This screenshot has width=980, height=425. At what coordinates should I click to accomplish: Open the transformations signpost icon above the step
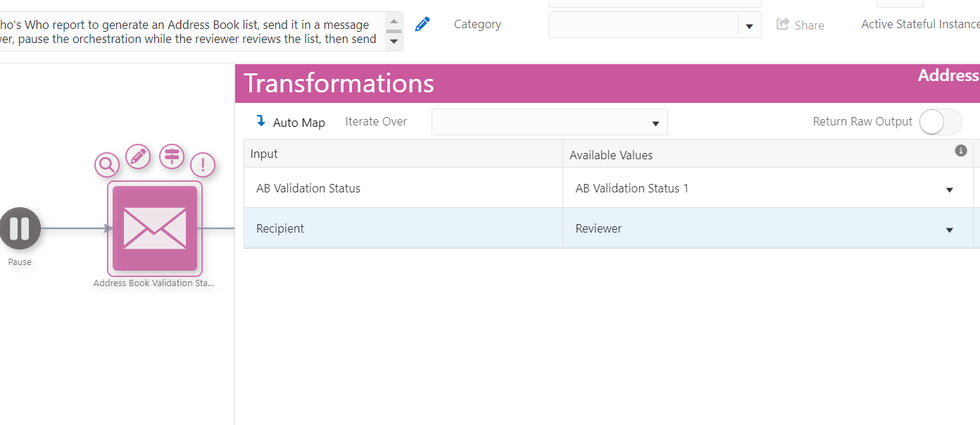click(x=172, y=155)
